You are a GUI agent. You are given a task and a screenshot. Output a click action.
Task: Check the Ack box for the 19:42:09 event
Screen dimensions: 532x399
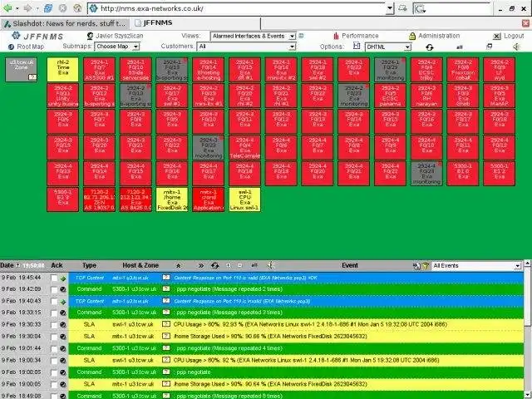point(54,290)
